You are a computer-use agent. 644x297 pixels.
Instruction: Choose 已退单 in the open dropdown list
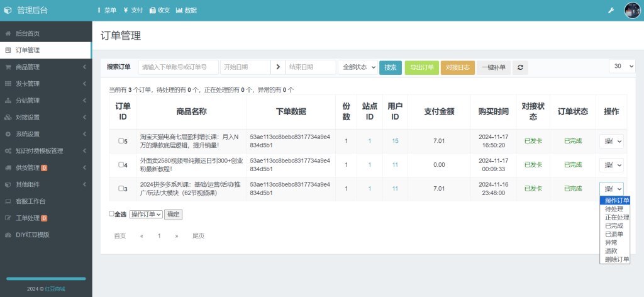[615, 234]
